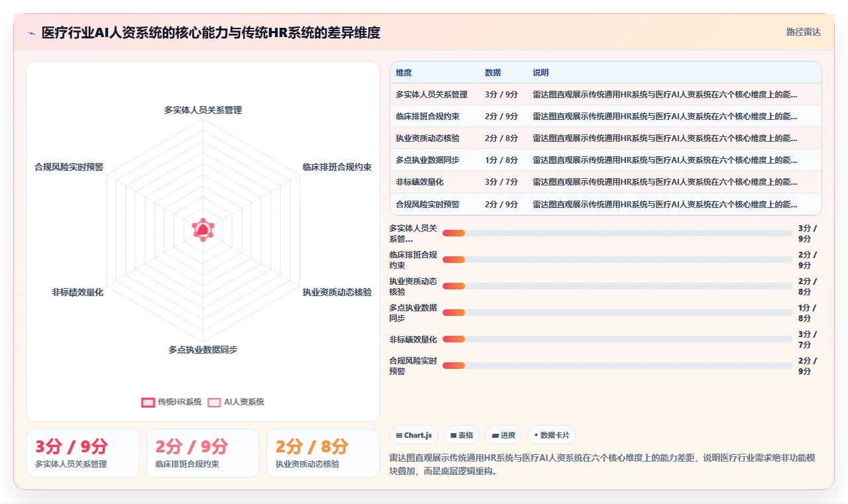Viewport: 848px width, 504px height.
Task: Click the 数据 column header
Action: pyautogui.click(x=493, y=73)
